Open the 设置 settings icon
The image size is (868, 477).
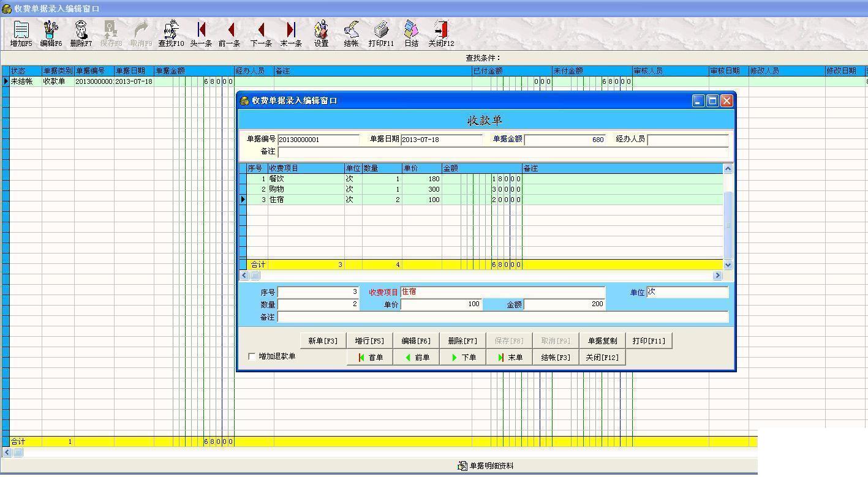tap(321, 34)
